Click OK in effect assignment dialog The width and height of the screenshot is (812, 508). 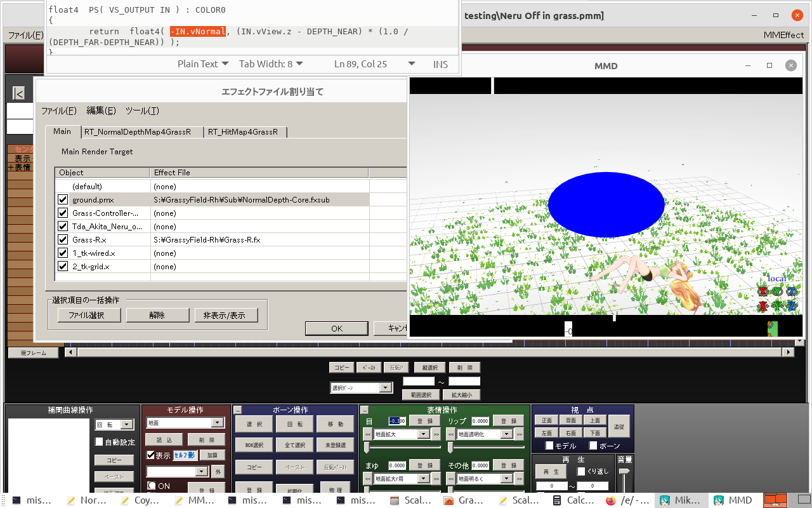point(337,328)
